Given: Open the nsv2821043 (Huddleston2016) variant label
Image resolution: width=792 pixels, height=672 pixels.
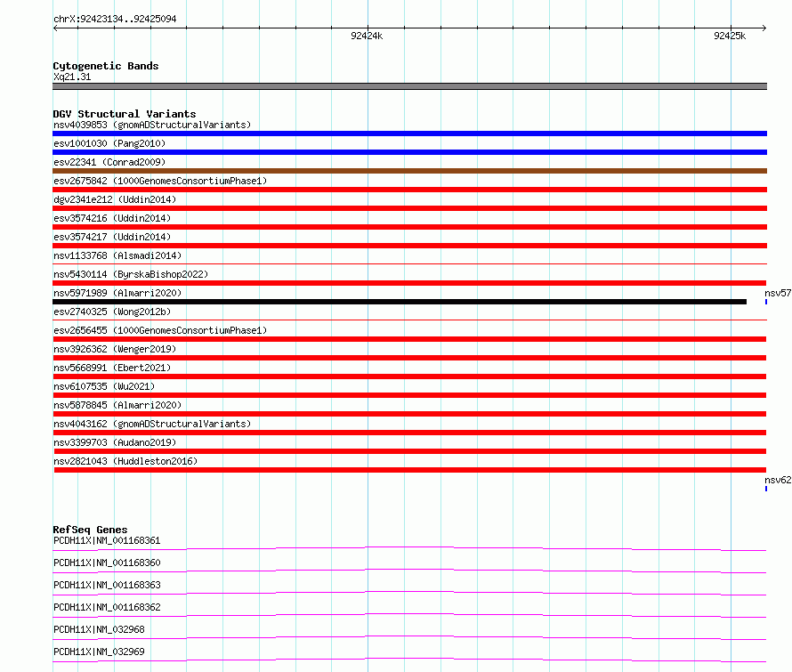Looking at the screenshot, I should [125, 461].
